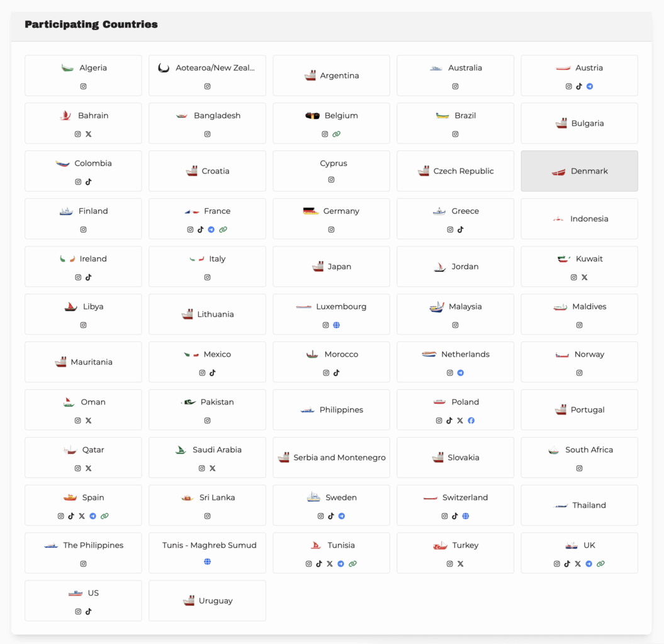Viewport: 664px width, 644px height.
Task: Open Spain's Telegram icon
Action: (x=93, y=516)
